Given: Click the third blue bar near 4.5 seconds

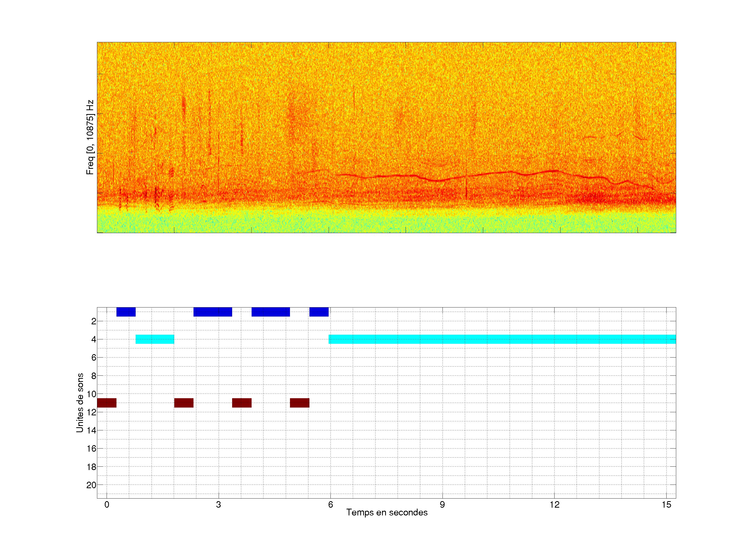Looking at the screenshot, I should pyautogui.click(x=271, y=312).
